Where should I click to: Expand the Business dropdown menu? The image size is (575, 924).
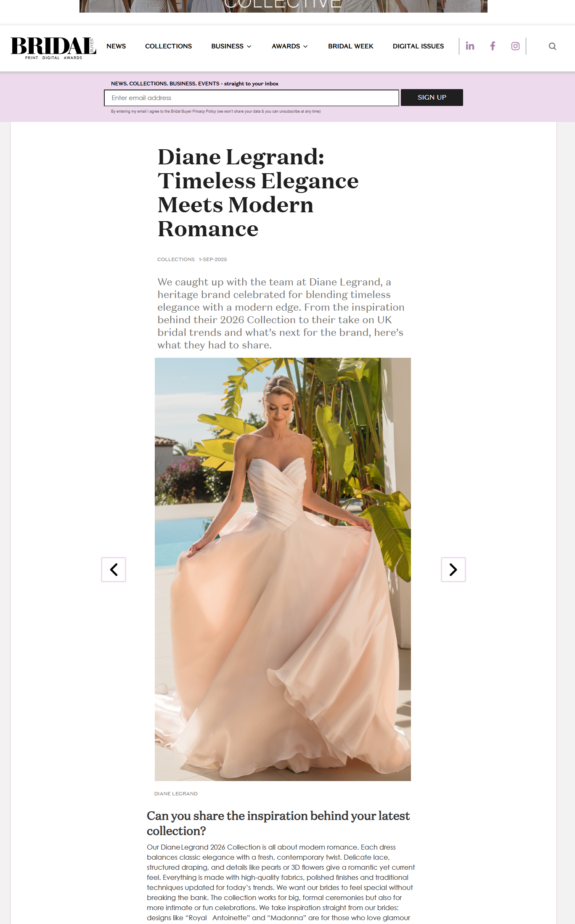coord(231,46)
